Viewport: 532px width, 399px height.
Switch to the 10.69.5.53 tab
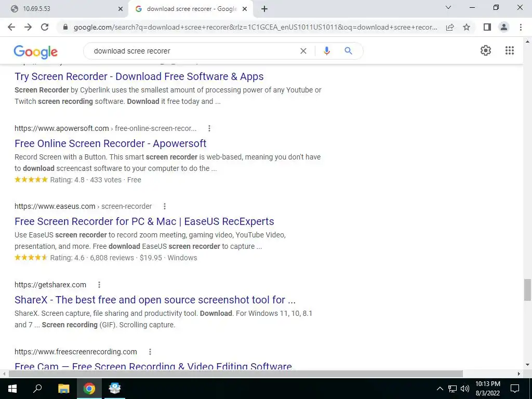click(x=64, y=9)
